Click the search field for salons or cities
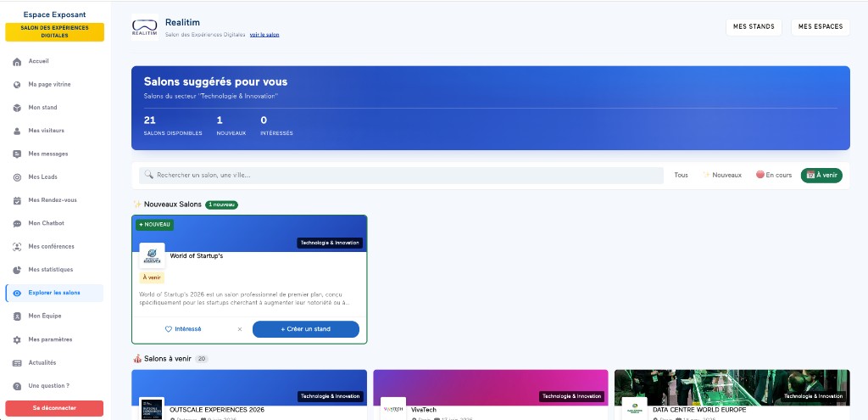Viewport: 868px width, 420px height. point(401,175)
